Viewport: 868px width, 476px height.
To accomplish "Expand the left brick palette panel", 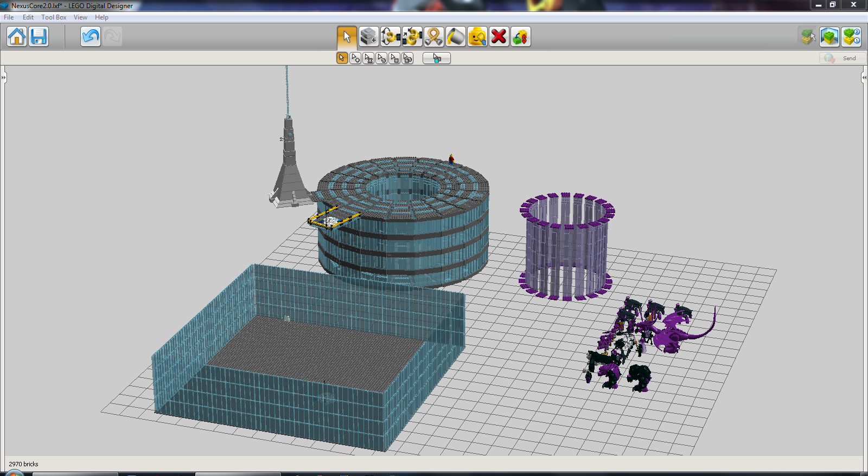I will point(3,78).
